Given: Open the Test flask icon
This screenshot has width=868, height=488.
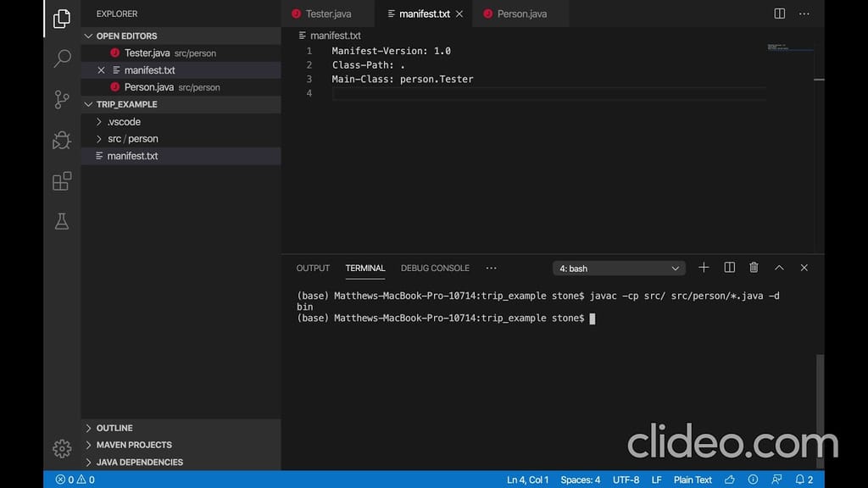Looking at the screenshot, I should (62, 221).
